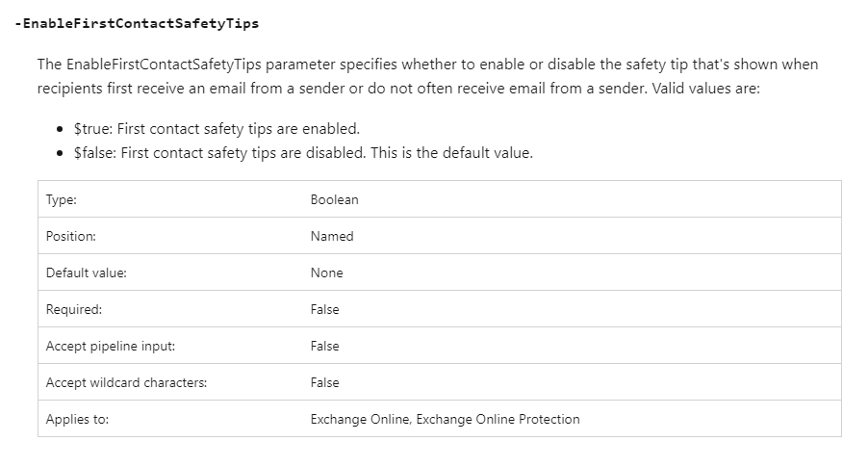Viewport: 868px width, 467px height.
Task: Click False in Accept pipeline input row
Action: coord(325,346)
